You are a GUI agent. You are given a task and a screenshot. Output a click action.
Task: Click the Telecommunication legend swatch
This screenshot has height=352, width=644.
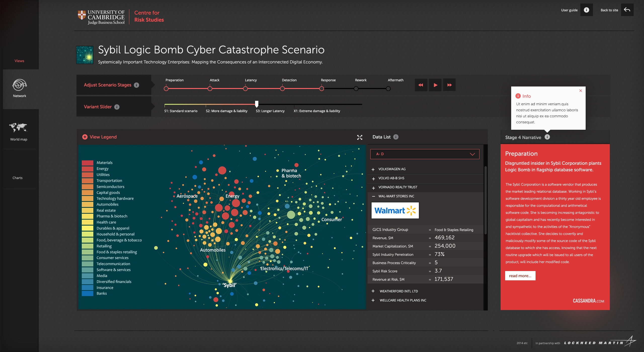pos(88,264)
